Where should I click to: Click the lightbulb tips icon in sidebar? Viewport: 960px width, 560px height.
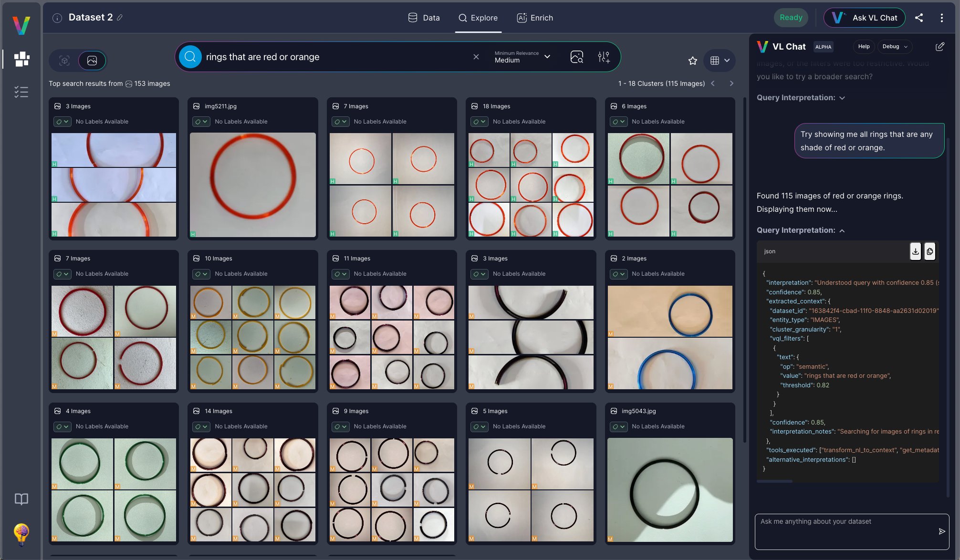pyautogui.click(x=21, y=533)
